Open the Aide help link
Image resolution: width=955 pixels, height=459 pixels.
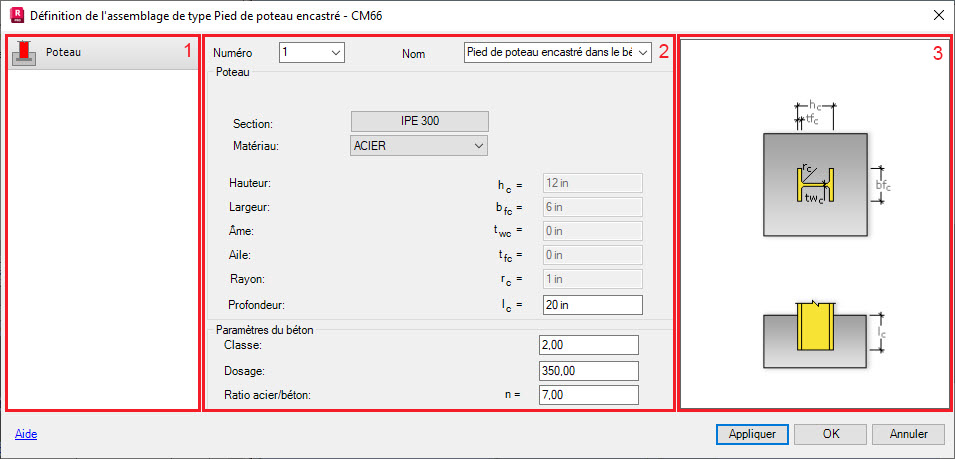click(x=26, y=434)
